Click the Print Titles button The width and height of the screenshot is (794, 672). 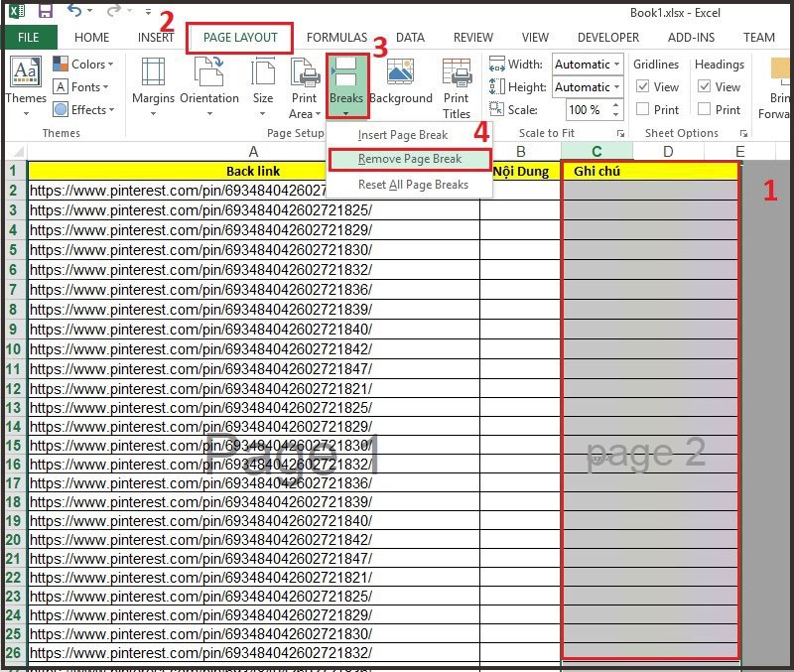457,88
